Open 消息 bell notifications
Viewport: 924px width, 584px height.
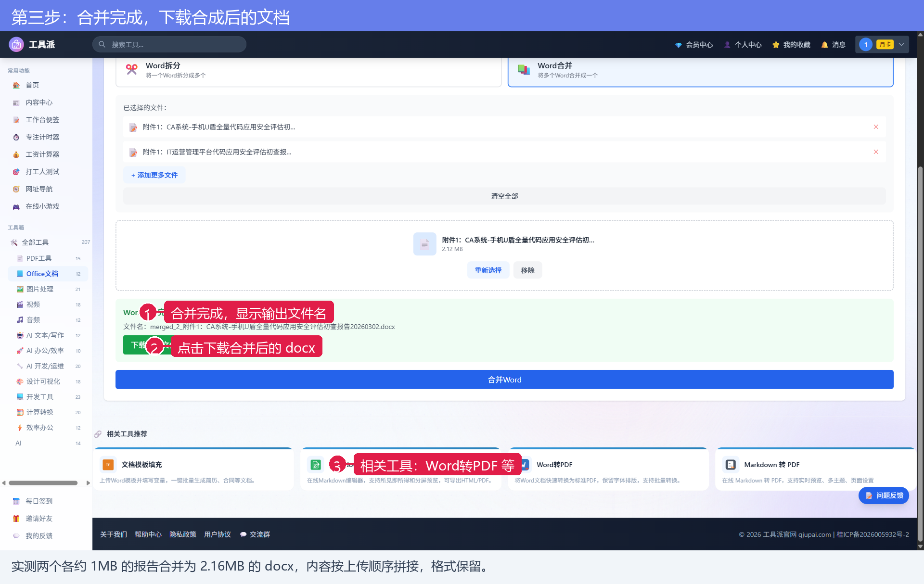[834, 45]
